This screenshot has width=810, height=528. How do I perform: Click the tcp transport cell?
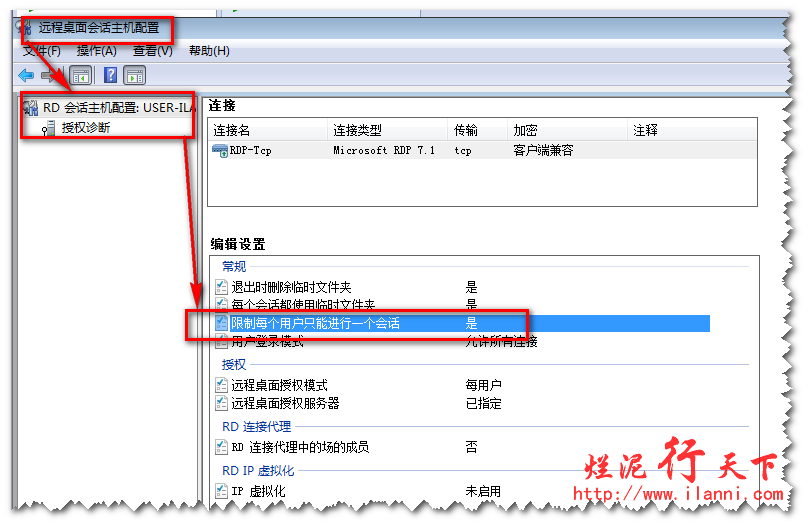463,150
